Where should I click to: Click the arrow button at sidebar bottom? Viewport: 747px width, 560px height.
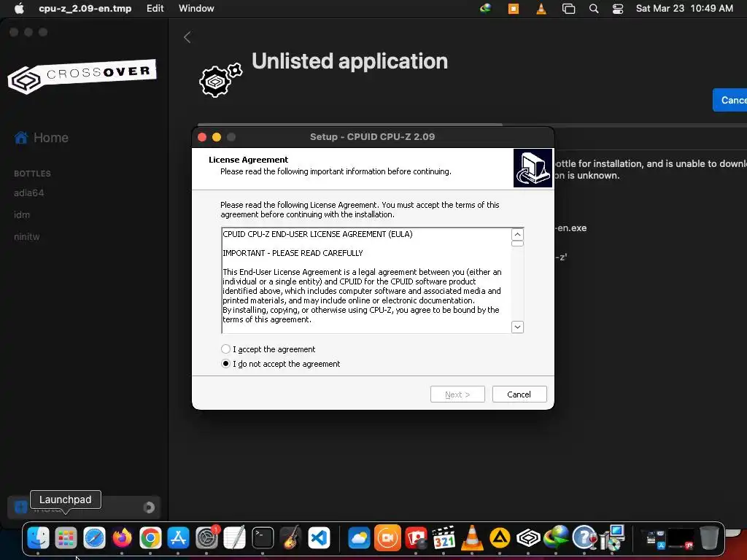coord(149,507)
